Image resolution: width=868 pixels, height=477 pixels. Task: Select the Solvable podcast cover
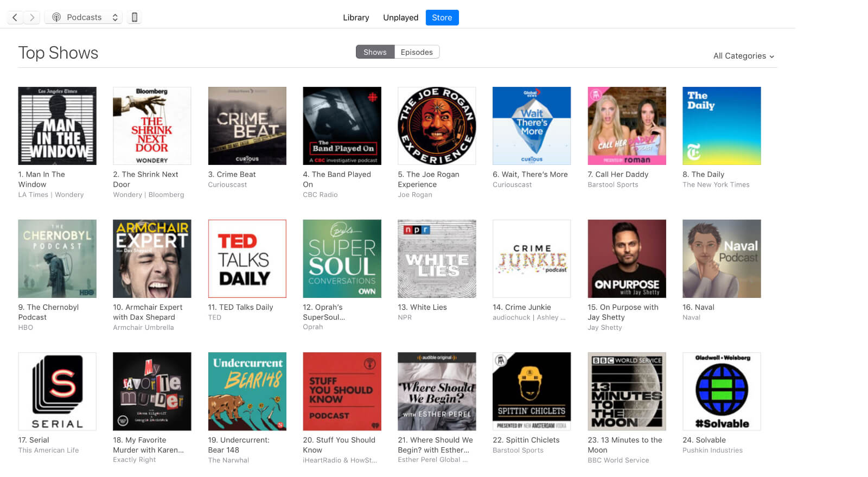[x=721, y=391]
